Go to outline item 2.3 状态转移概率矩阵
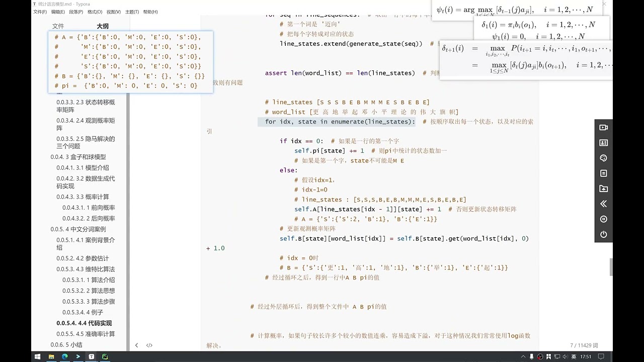The image size is (644, 362). point(86,106)
